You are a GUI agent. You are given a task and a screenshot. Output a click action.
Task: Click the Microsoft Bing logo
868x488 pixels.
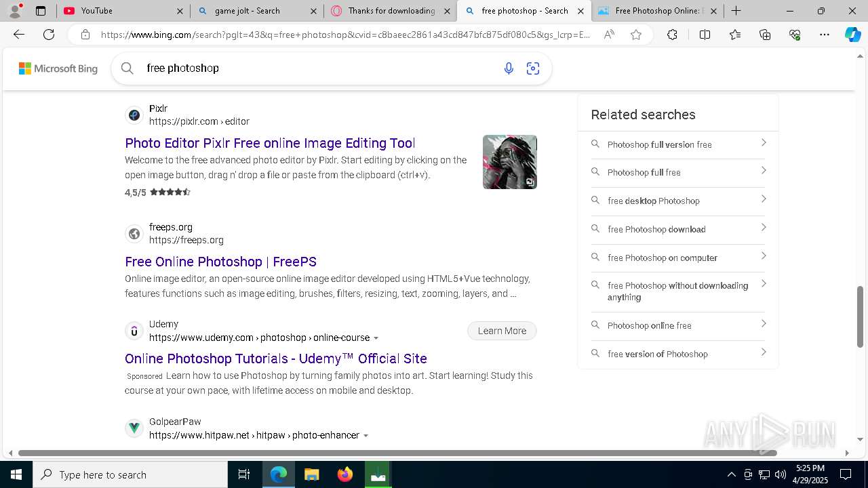[58, 68]
